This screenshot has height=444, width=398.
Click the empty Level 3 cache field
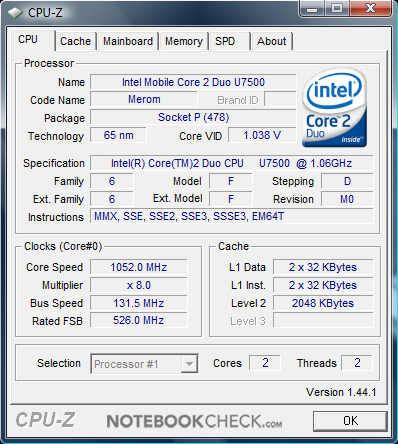(x=323, y=320)
